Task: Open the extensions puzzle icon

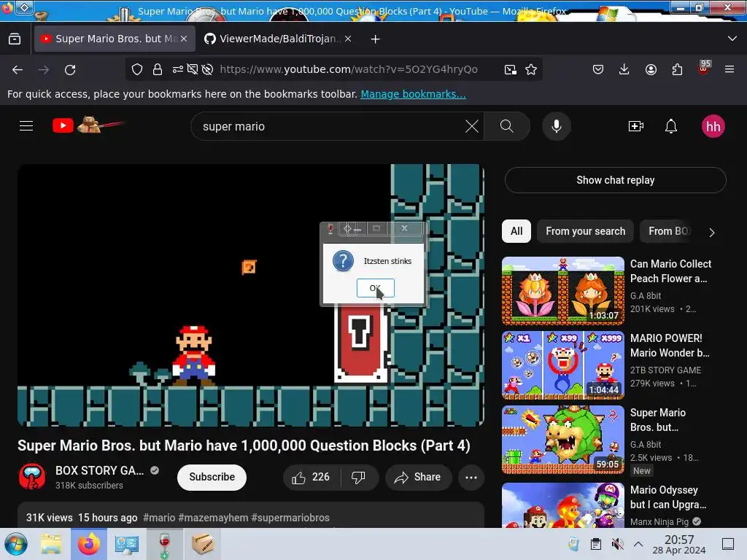Action: pos(677,69)
